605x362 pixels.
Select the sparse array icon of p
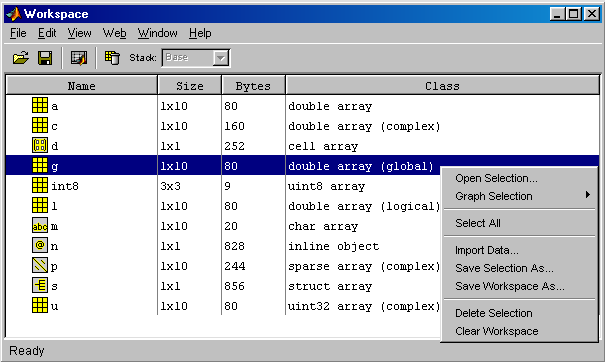(40, 265)
